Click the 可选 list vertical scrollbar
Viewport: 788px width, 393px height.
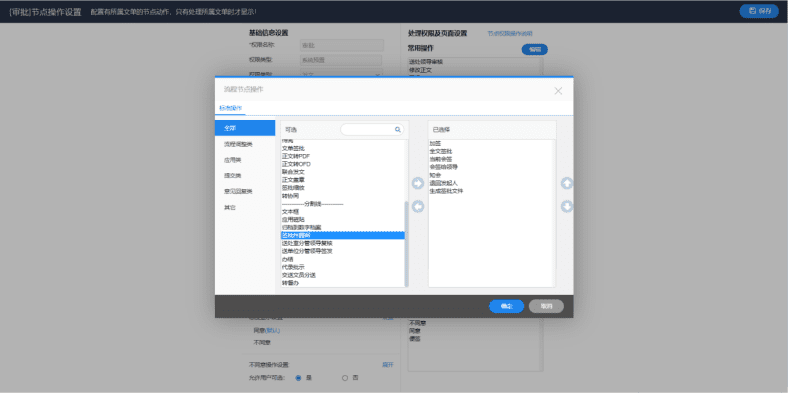(x=406, y=244)
